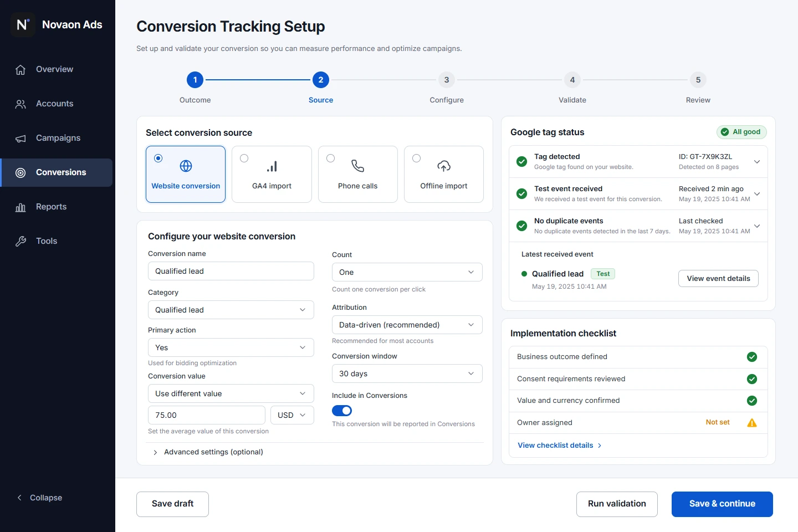This screenshot has height=532, width=798.
Task: Open the Count dropdown
Action: (x=407, y=272)
